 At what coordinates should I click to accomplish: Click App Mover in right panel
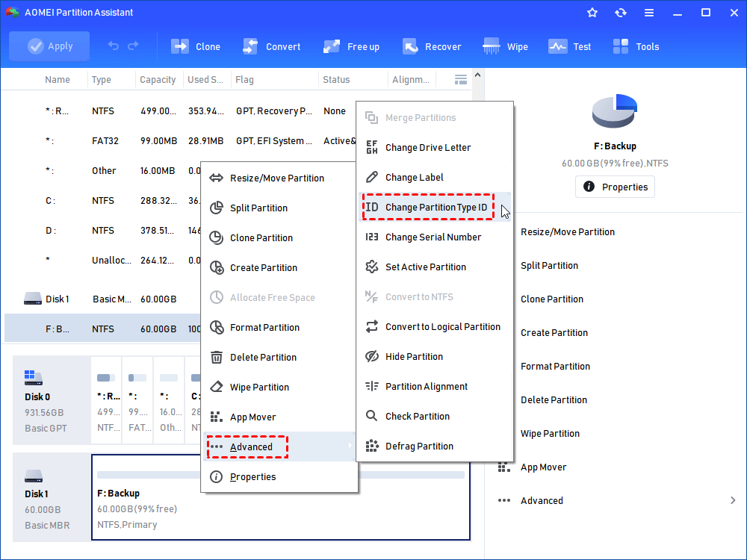tap(543, 467)
